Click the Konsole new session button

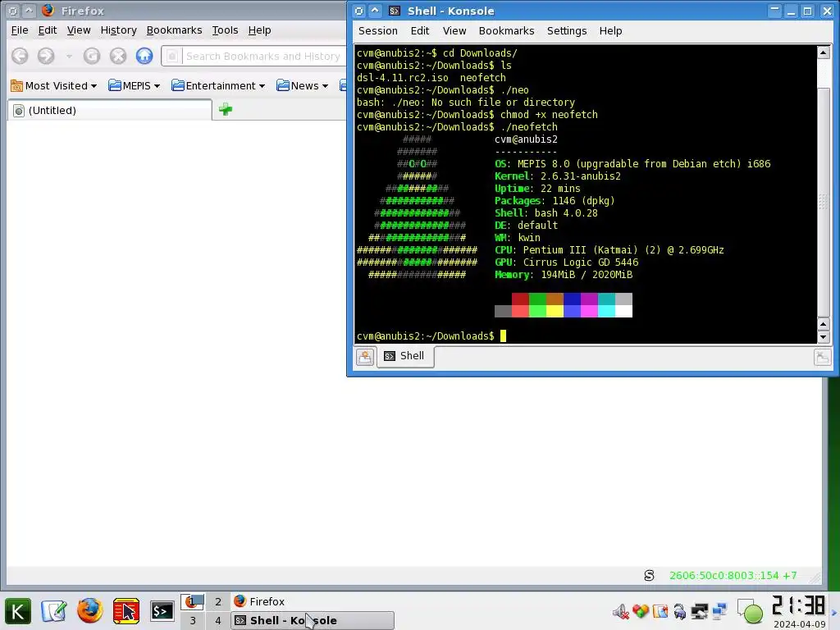click(x=365, y=357)
